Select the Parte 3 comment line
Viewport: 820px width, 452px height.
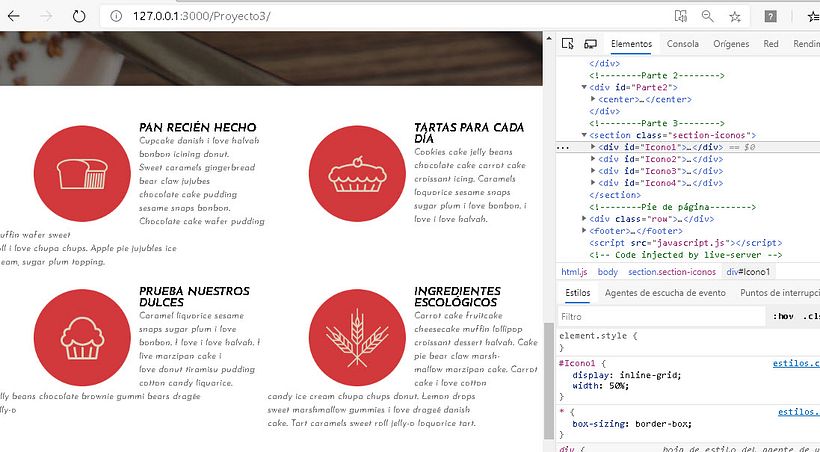pyautogui.click(x=657, y=123)
